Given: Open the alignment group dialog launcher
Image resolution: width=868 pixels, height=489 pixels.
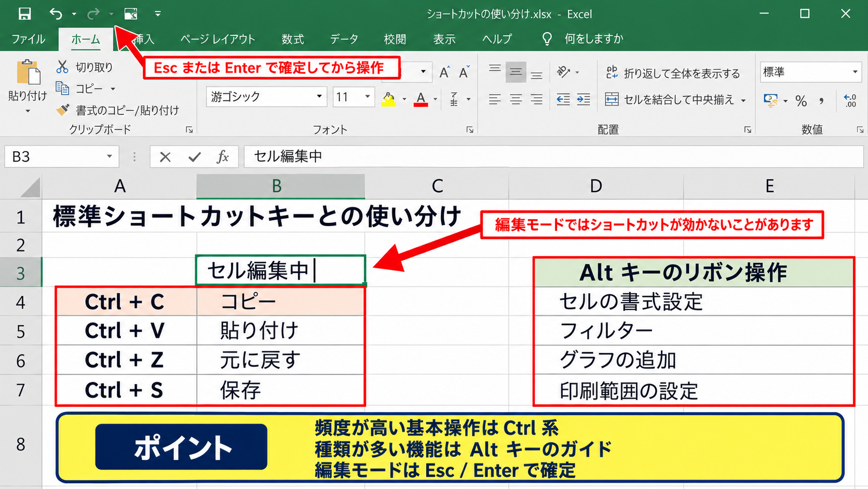Looking at the screenshot, I should tap(748, 130).
